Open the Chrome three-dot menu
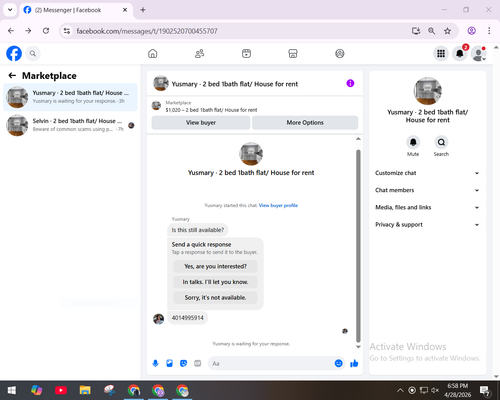The height and width of the screenshot is (400, 500). [x=489, y=31]
